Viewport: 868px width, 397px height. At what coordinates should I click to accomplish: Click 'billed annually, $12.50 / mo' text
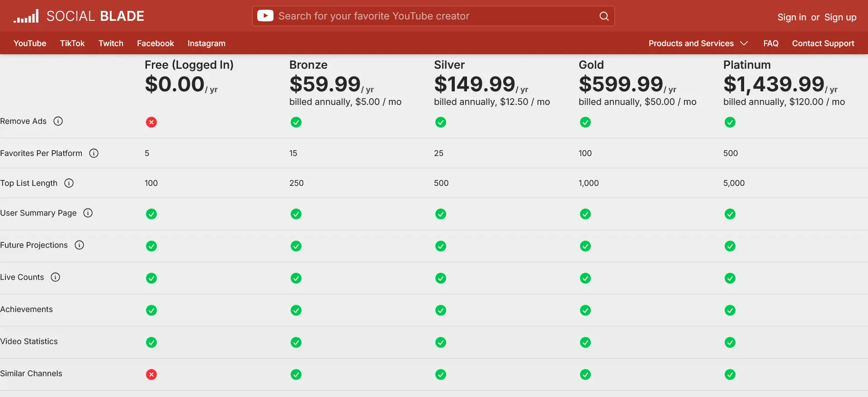492,102
